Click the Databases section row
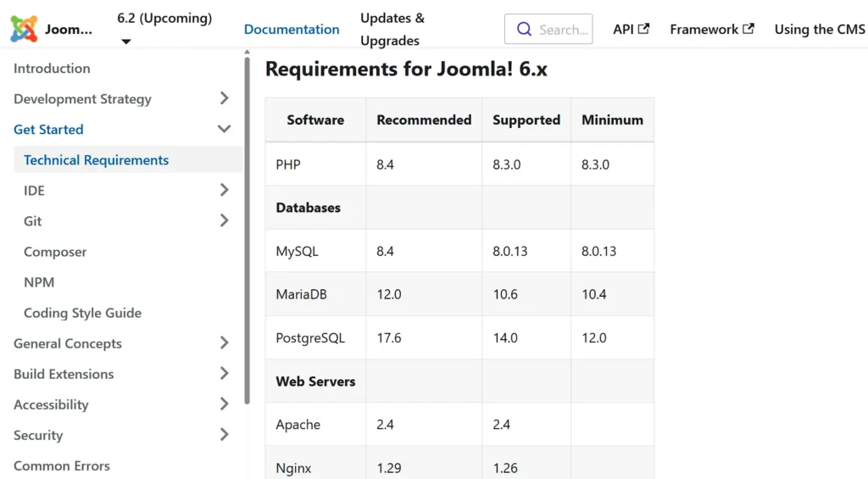 point(459,208)
